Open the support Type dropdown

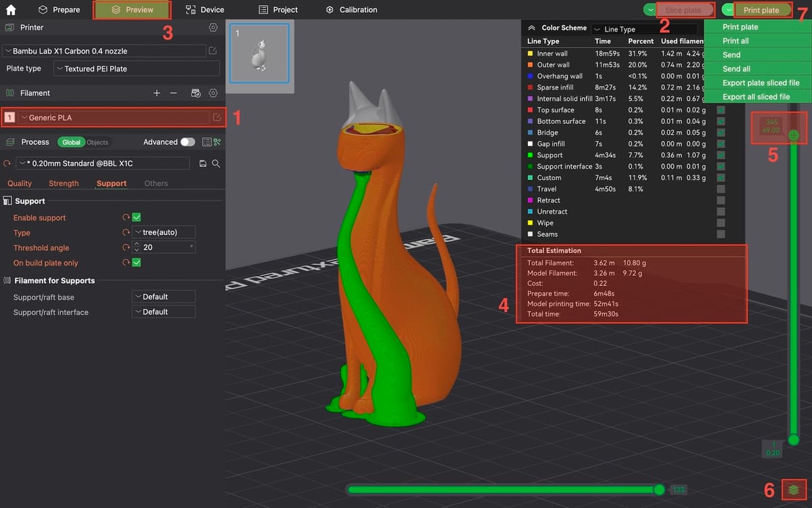(164, 232)
